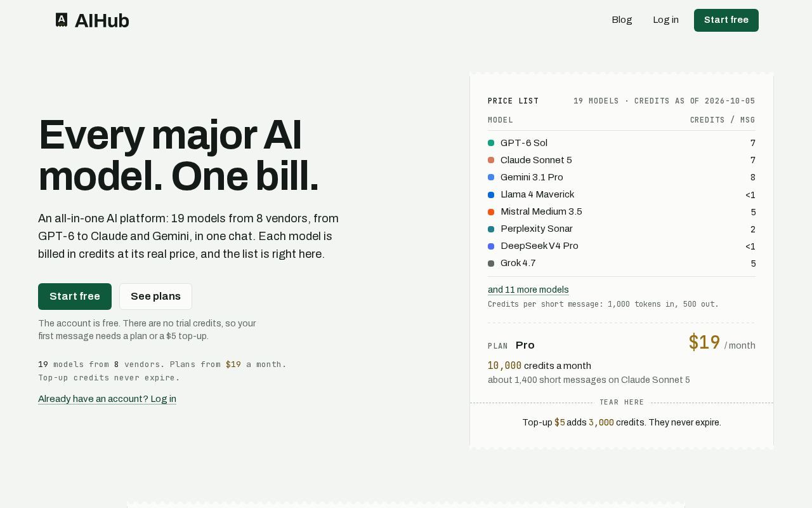
Task: Click the 'An all-in-one AI platform' paragraph
Action: [x=188, y=236]
